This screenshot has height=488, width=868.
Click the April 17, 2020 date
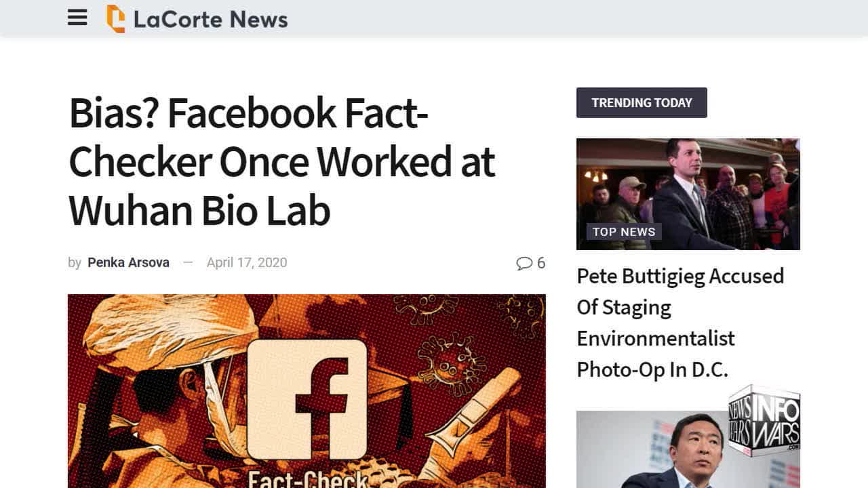(x=247, y=262)
